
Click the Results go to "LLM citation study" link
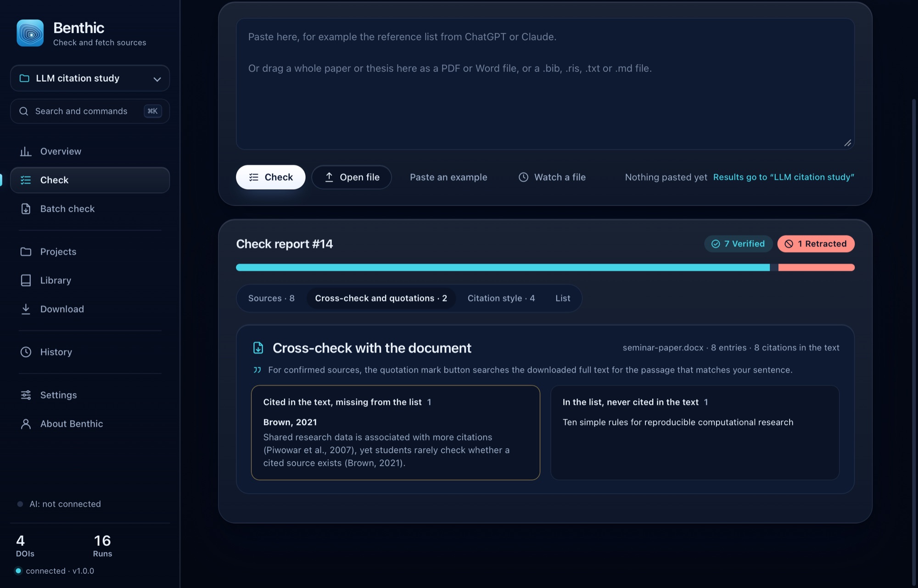(784, 177)
